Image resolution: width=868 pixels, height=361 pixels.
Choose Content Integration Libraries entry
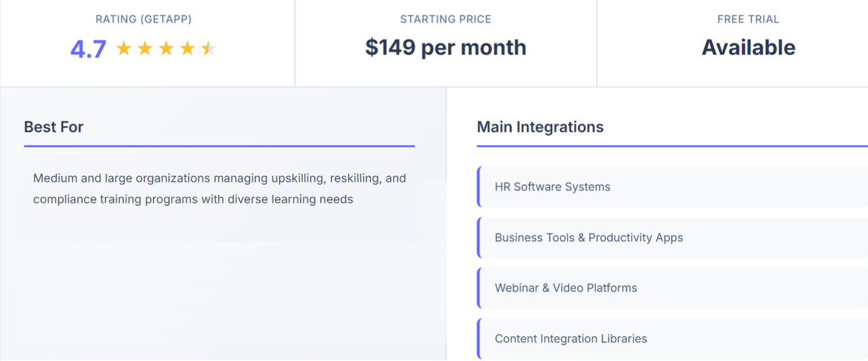pos(673,338)
